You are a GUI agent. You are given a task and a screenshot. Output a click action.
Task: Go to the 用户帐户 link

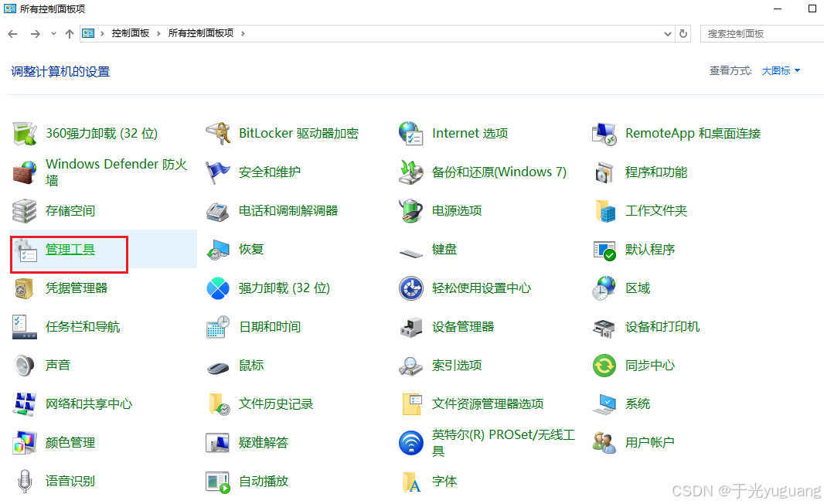pos(649,442)
